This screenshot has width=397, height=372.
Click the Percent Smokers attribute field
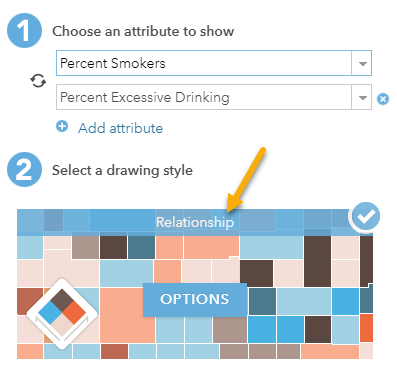[x=214, y=63]
